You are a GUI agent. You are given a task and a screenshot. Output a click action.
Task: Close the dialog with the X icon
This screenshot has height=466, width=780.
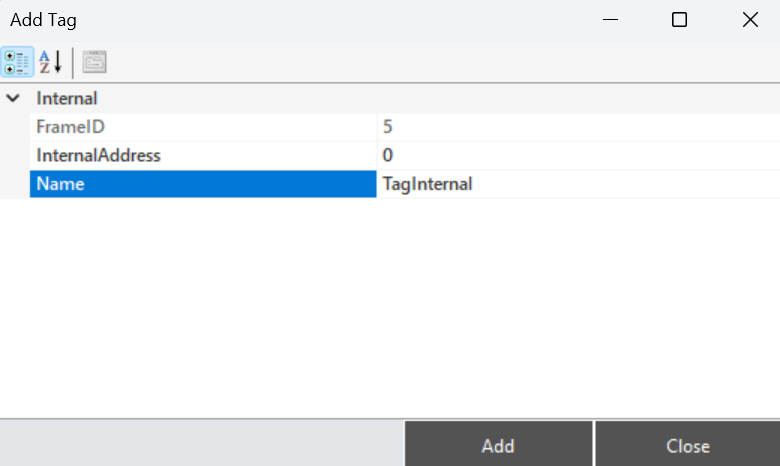coord(750,20)
